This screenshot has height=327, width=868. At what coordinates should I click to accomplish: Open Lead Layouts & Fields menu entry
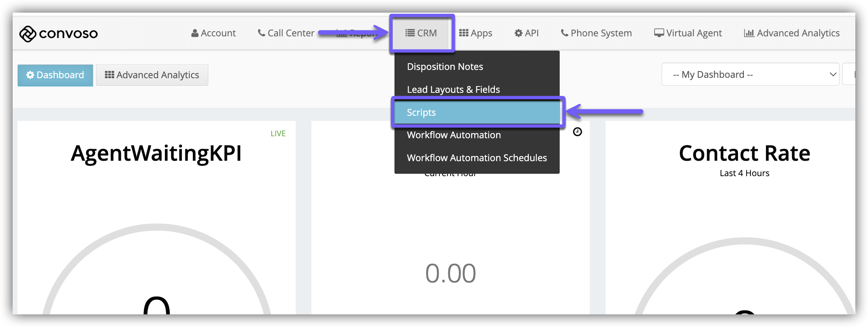[453, 90]
